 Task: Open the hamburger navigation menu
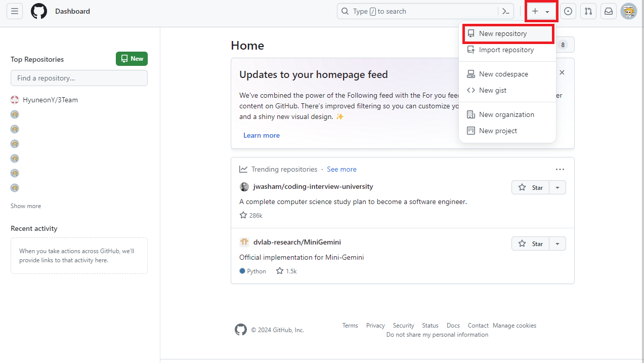(x=14, y=11)
